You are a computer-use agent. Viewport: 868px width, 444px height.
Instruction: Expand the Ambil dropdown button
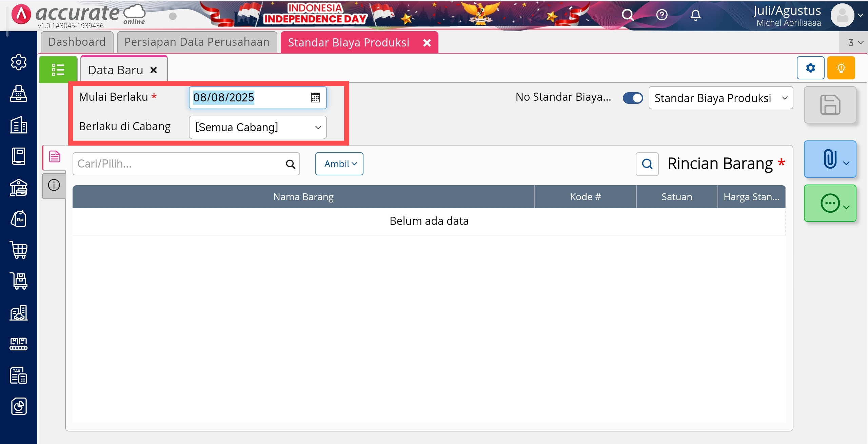point(339,164)
